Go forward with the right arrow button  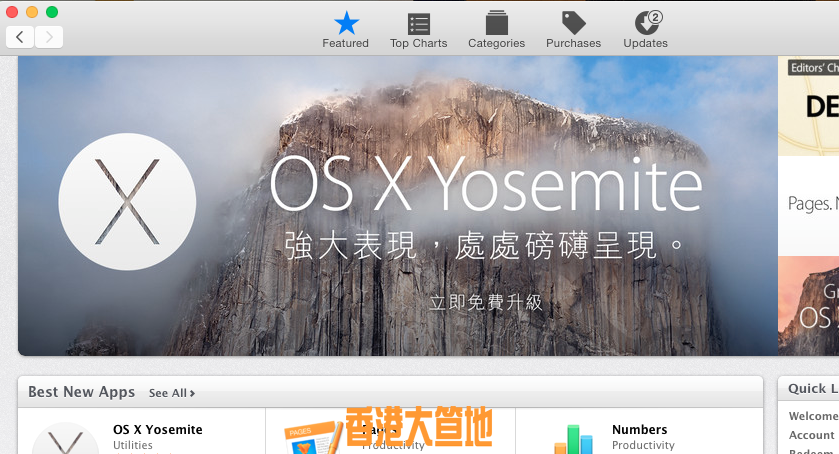click(49, 37)
